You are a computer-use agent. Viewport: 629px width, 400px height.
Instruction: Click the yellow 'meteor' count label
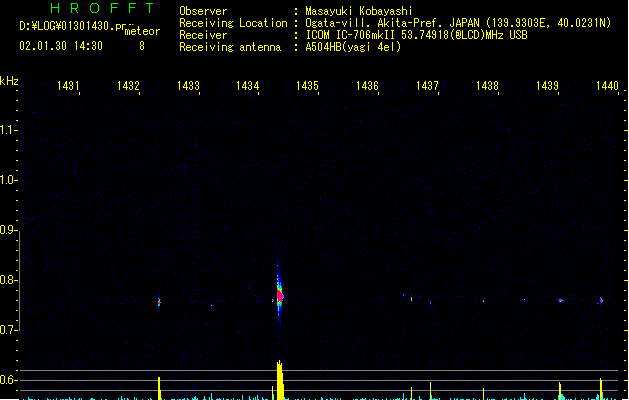pyautogui.click(x=142, y=31)
